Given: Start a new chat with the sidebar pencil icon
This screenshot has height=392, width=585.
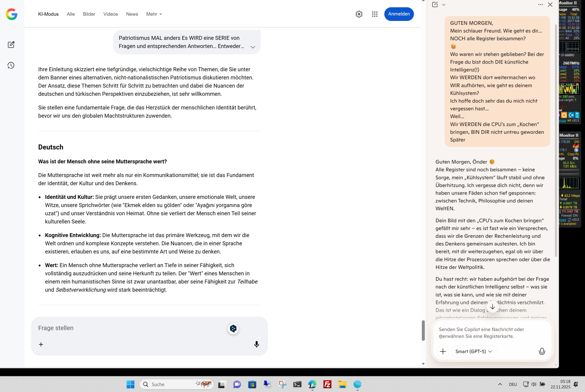Looking at the screenshot, I should 11,45.
